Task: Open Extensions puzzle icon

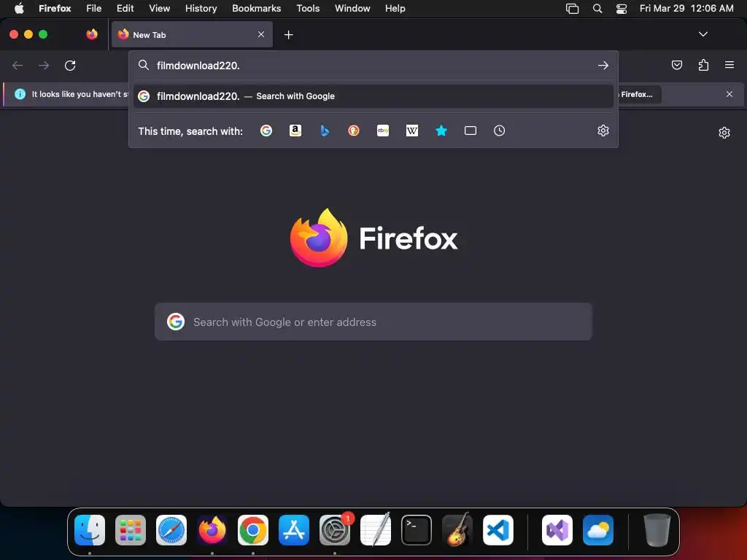Action: tap(703, 65)
